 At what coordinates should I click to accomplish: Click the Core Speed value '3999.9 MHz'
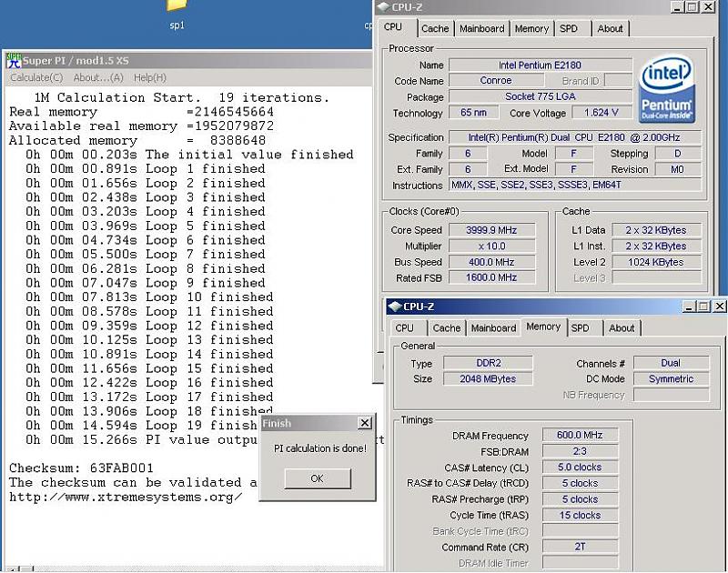(x=491, y=230)
